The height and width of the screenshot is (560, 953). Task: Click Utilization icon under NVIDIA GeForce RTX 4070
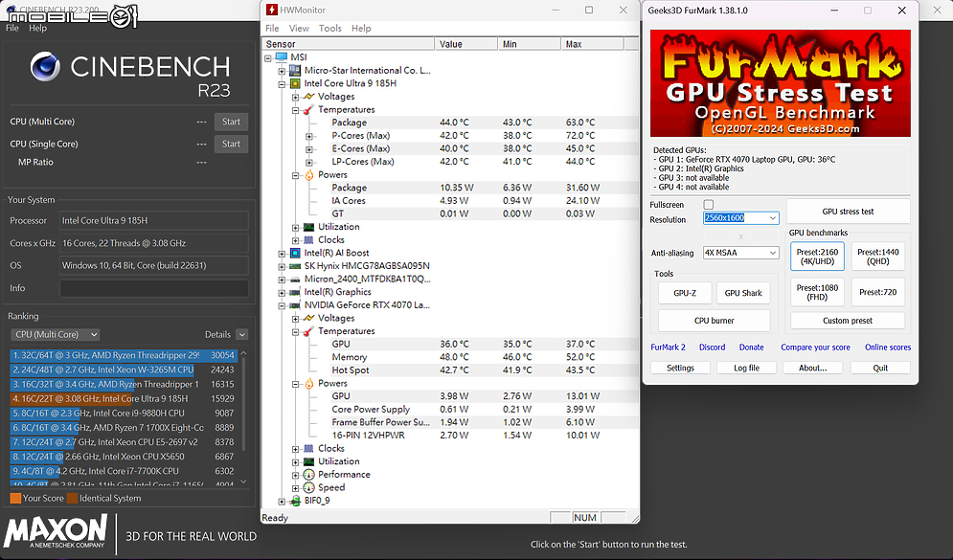click(x=308, y=461)
